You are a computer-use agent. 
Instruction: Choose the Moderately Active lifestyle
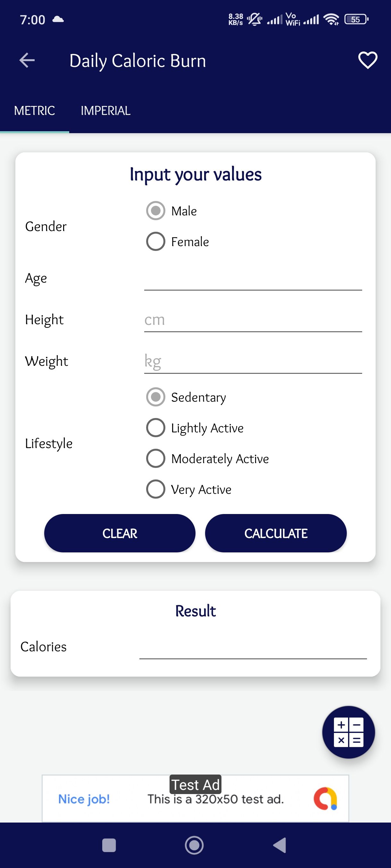point(155,459)
